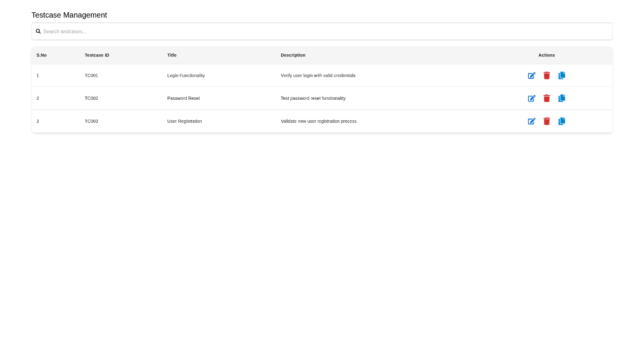Screen dimensions: 644x338
Task: Delete the TC002 testcase
Action: pyautogui.click(x=546, y=98)
